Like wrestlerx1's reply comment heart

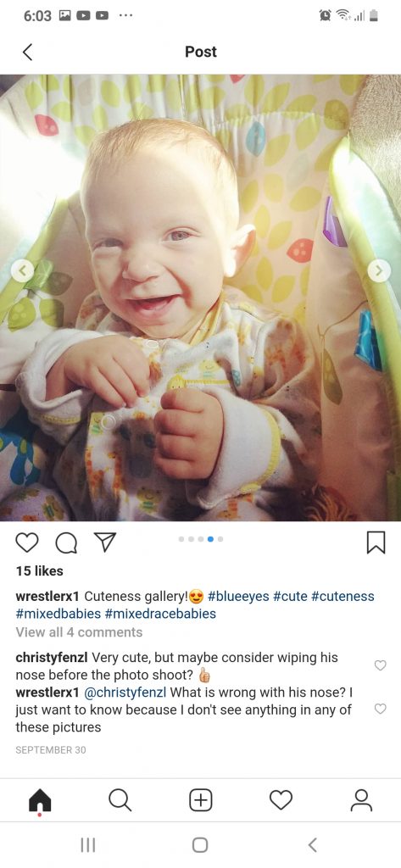tap(380, 709)
